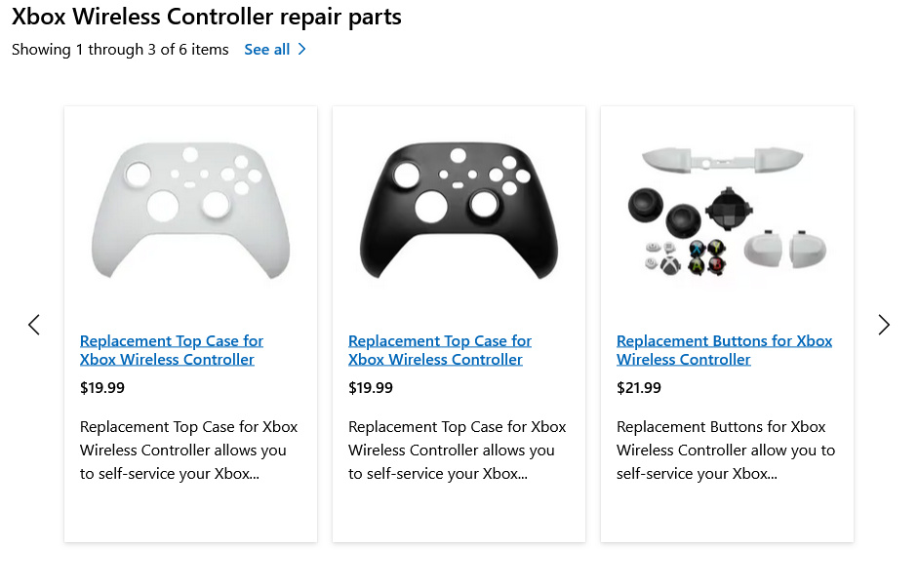The width and height of the screenshot is (918, 588).
Task: Click the black top case description text
Action: click(457, 450)
